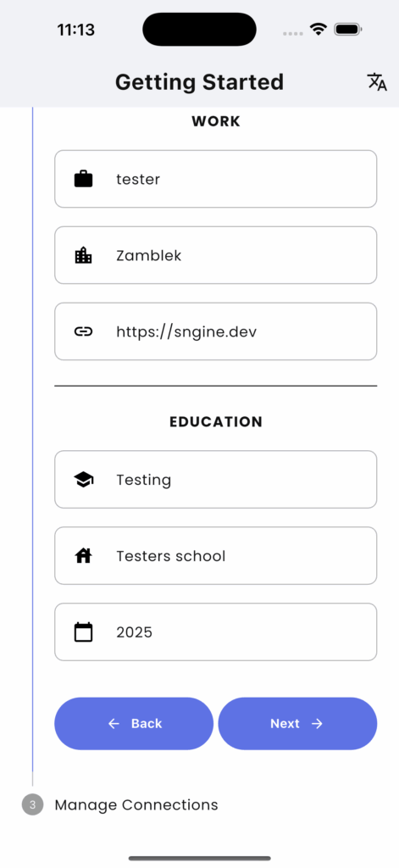The height and width of the screenshot is (868, 399).
Task: Open the language translate icon
Action: [x=377, y=82]
